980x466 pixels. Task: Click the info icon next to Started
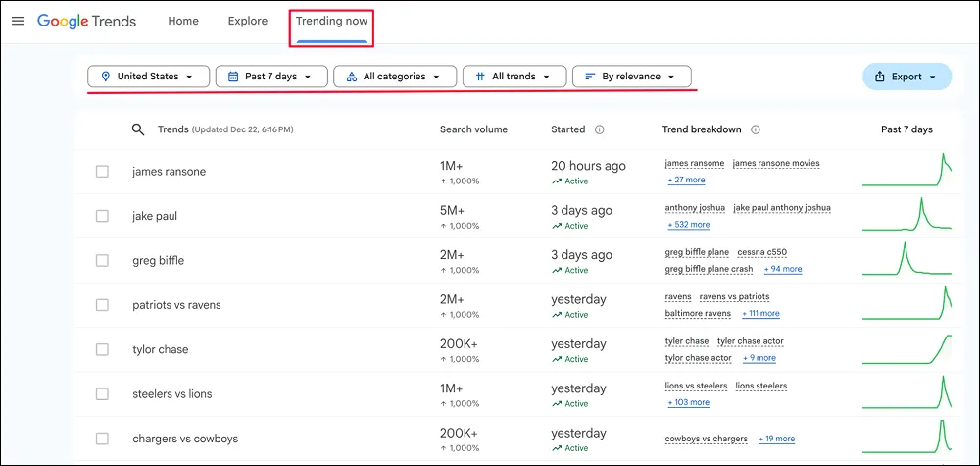click(600, 129)
